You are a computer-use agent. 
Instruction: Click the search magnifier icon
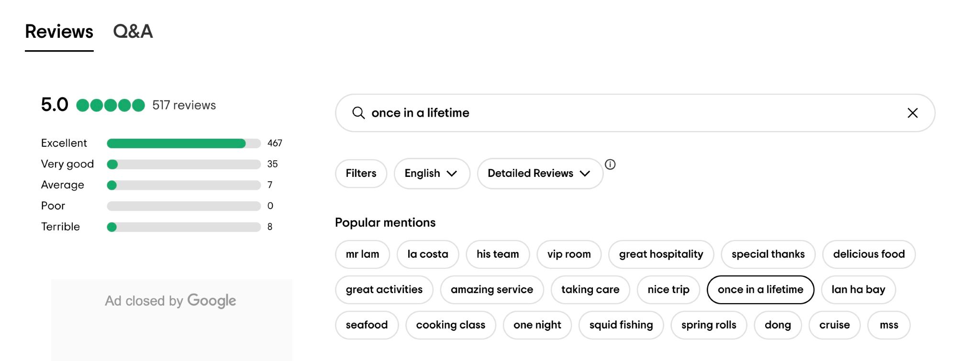point(358,113)
